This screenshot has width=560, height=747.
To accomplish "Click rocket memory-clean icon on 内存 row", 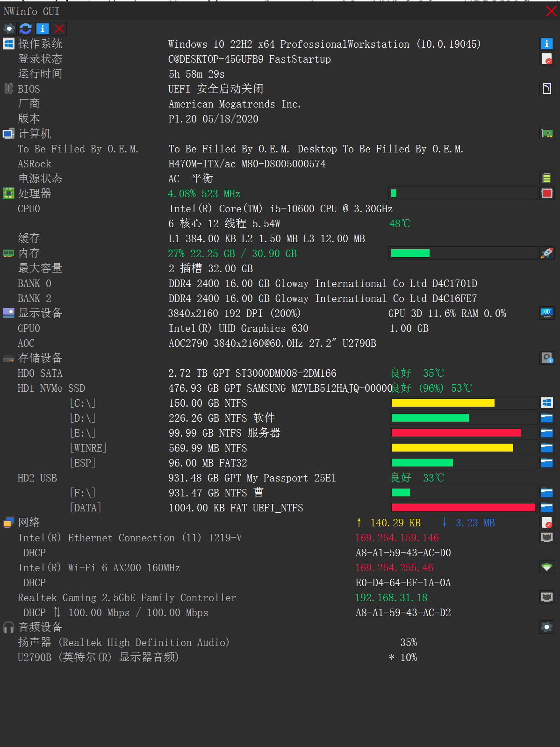I will point(547,253).
